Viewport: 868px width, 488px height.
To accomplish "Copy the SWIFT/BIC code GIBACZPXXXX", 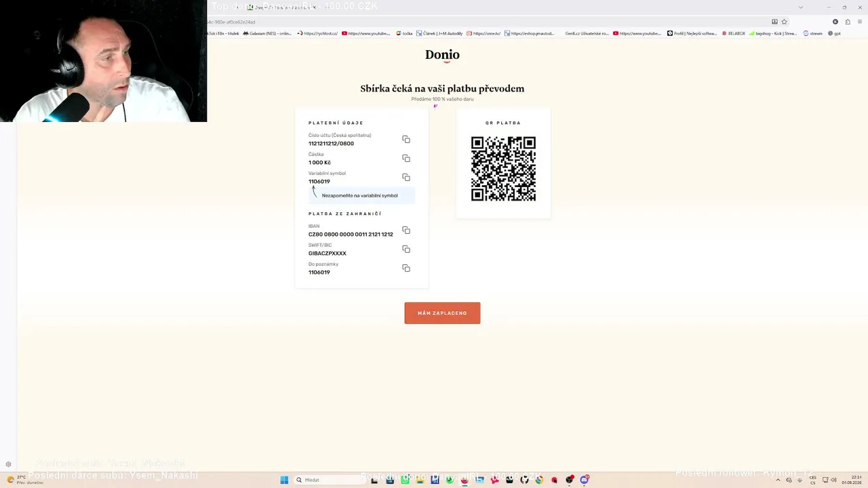I will click(x=406, y=249).
